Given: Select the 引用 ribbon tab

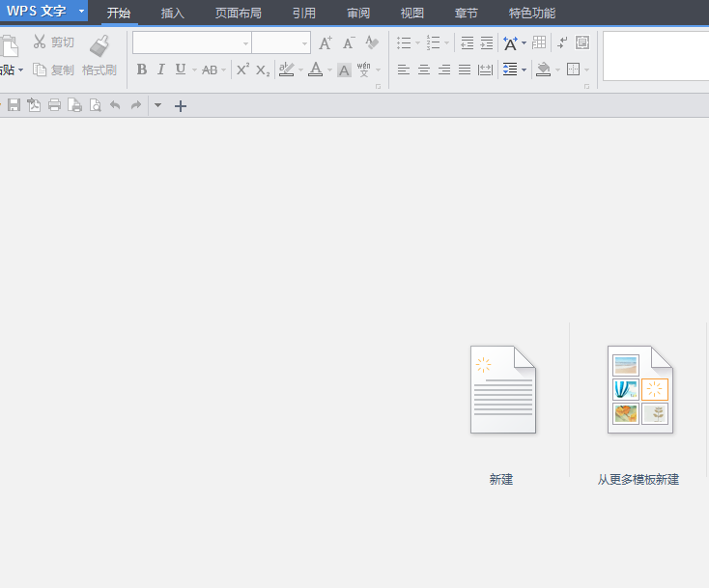Looking at the screenshot, I should (304, 14).
